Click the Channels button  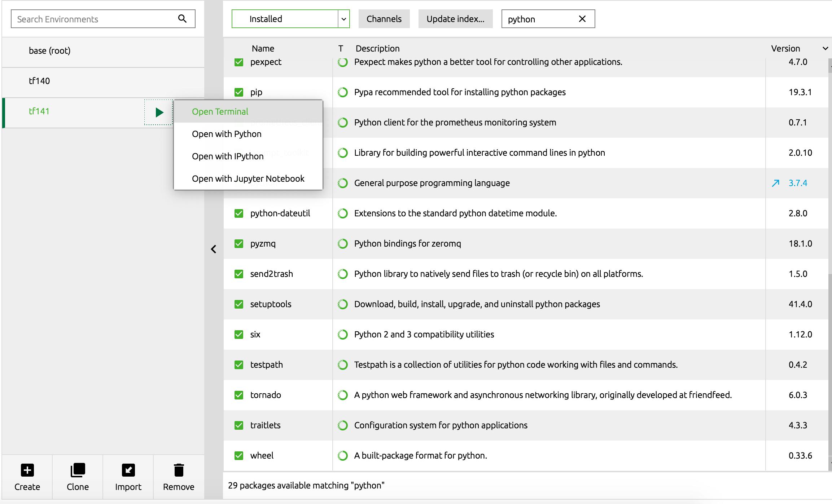tap(384, 19)
